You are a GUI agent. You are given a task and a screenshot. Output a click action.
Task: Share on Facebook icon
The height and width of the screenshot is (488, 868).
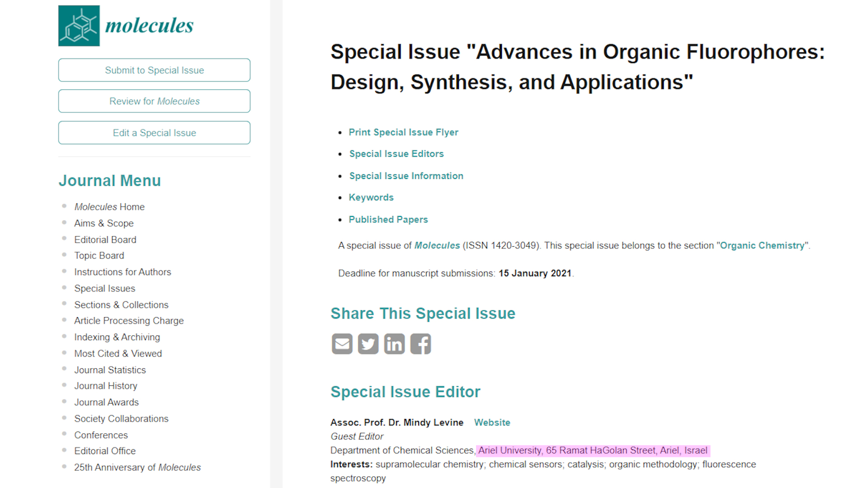[420, 344]
